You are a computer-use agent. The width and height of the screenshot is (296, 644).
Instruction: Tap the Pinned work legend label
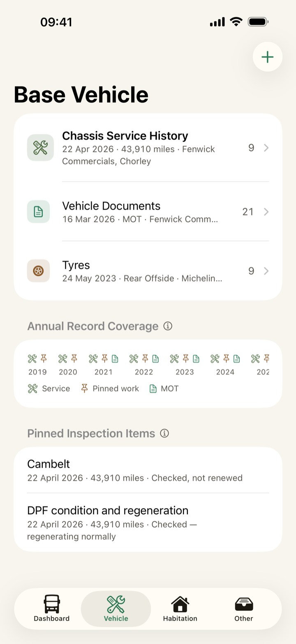[116, 388]
